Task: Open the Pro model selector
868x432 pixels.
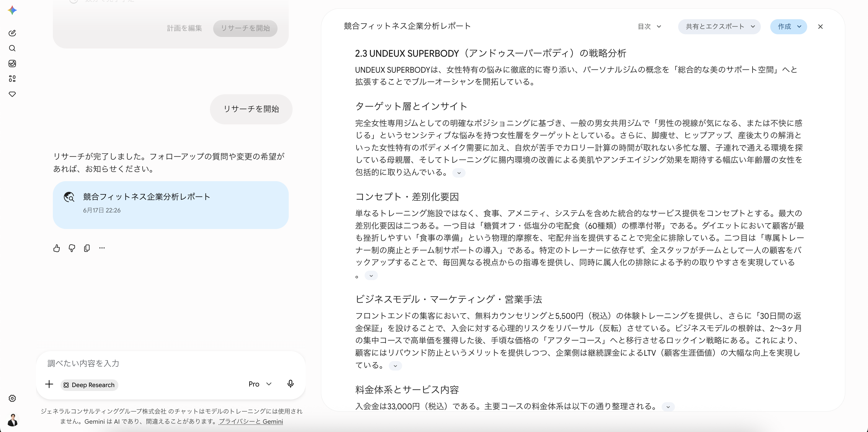Action: point(260,384)
